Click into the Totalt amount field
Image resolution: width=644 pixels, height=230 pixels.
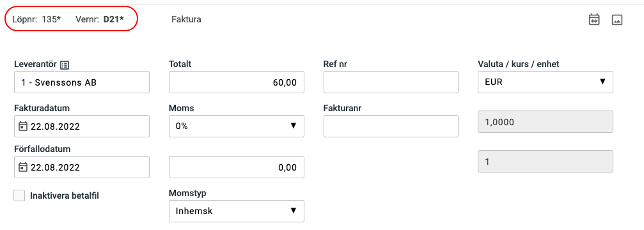(237, 82)
